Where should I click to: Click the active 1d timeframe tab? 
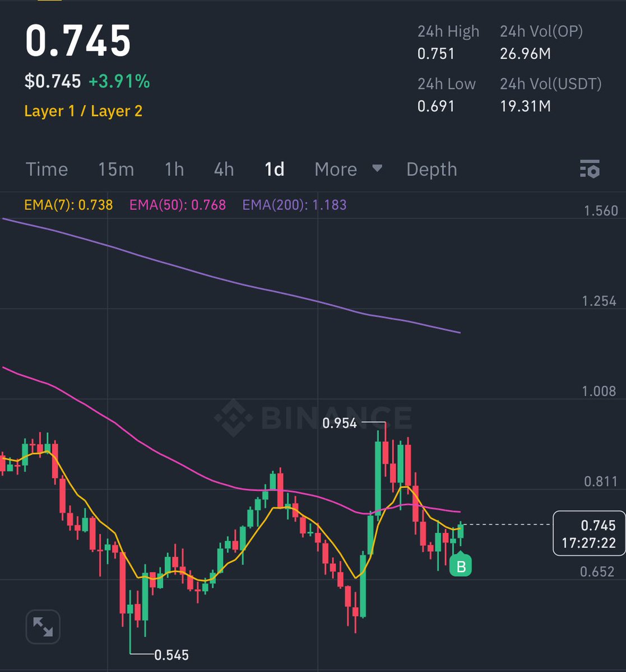click(274, 169)
